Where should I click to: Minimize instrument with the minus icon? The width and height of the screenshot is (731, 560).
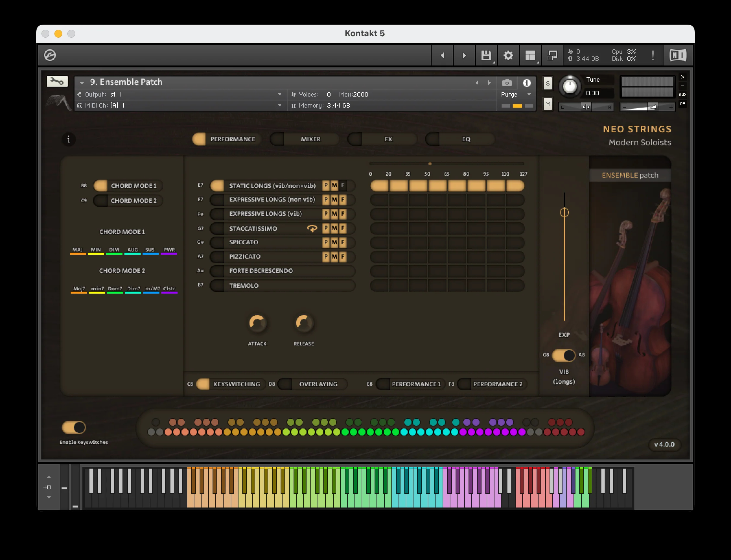(683, 86)
